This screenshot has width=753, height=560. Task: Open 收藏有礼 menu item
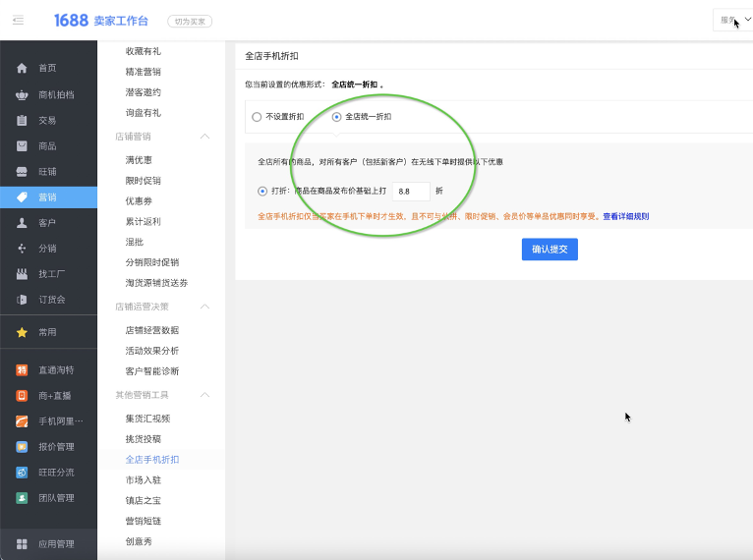pos(144,51)
